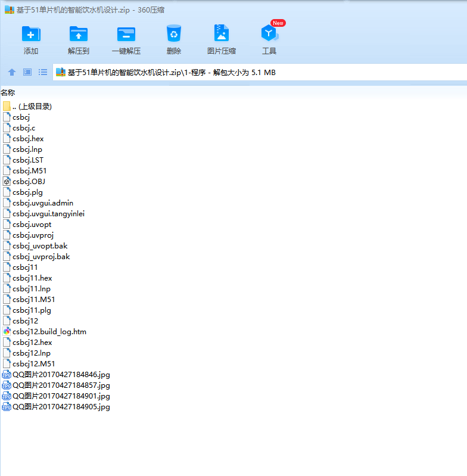
Task: Go up one level with the up arrow
Action: (12, 72)
